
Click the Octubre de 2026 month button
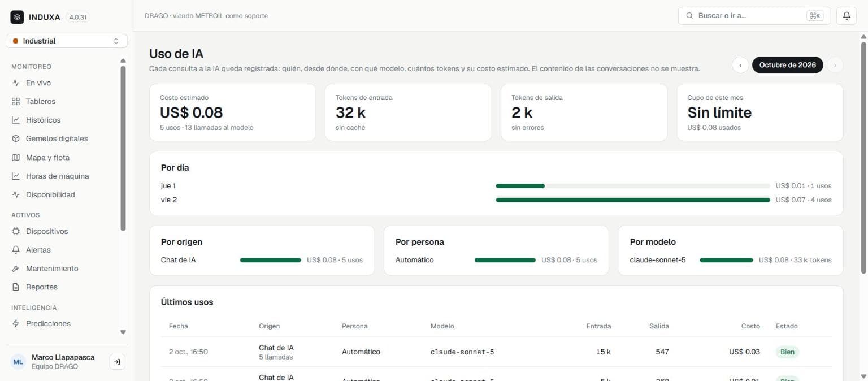click(788, 65)
